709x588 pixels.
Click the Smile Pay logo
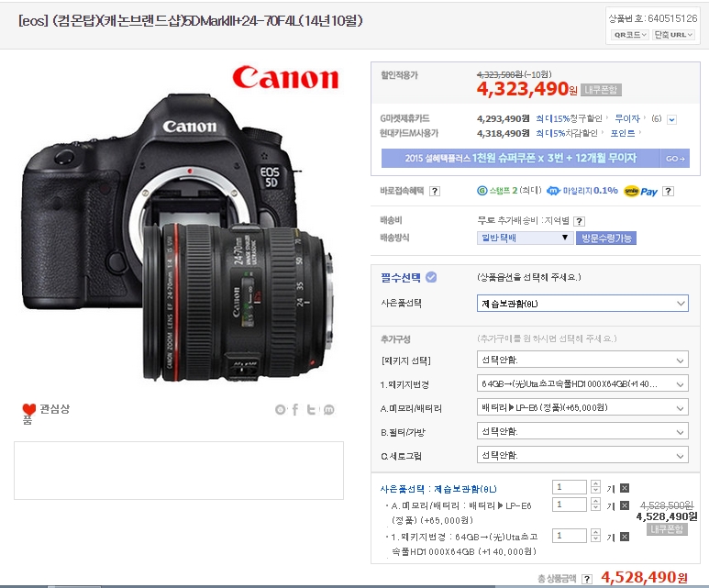[x=640, y=192]
